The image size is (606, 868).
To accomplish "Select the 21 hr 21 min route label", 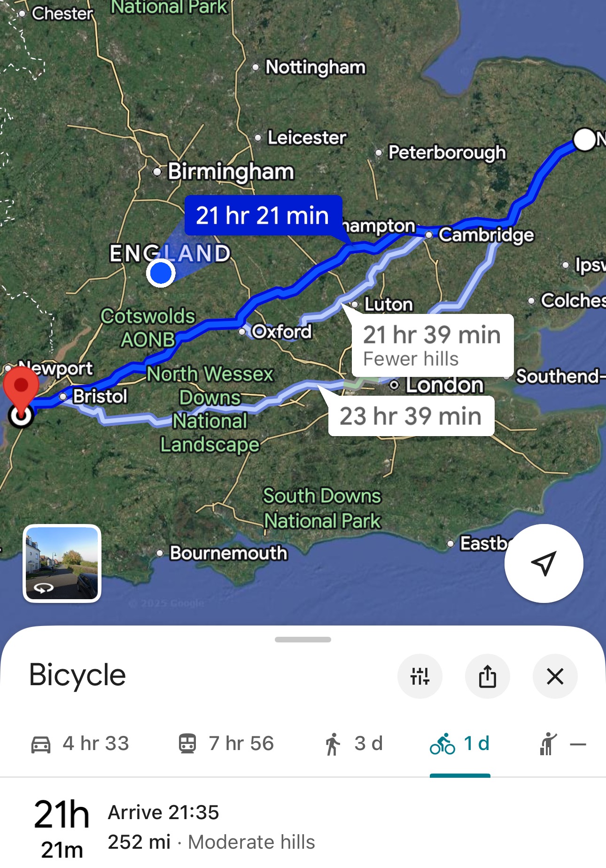I will 263,215.
